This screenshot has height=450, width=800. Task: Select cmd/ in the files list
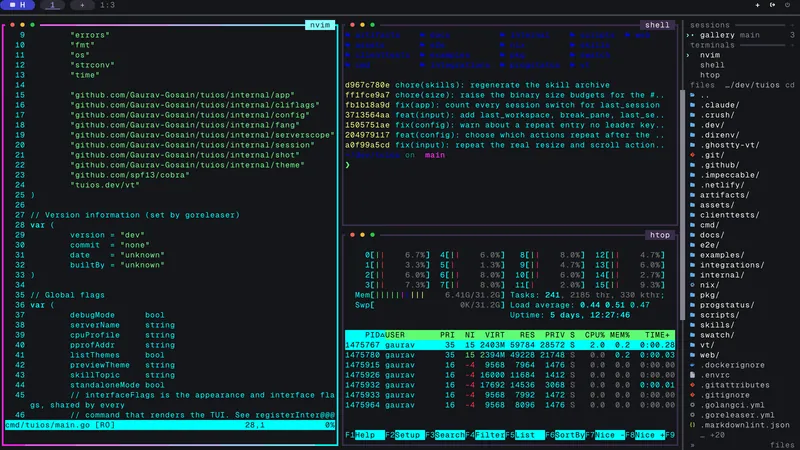tap(710, 225)
